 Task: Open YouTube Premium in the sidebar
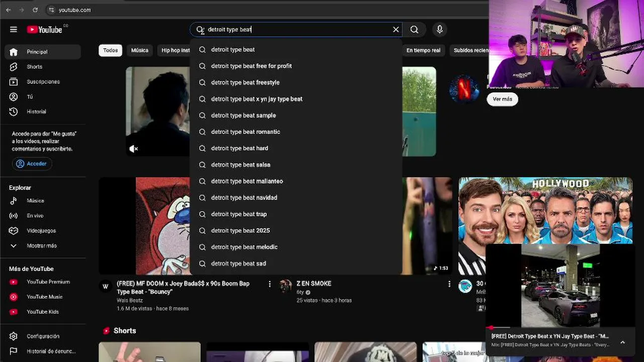point(43,282)
